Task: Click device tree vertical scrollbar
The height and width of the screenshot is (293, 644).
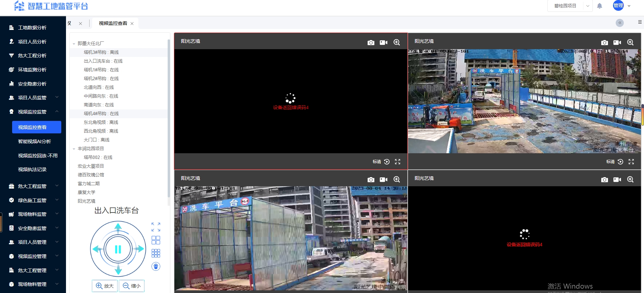Action: click(x=169, y=118)
